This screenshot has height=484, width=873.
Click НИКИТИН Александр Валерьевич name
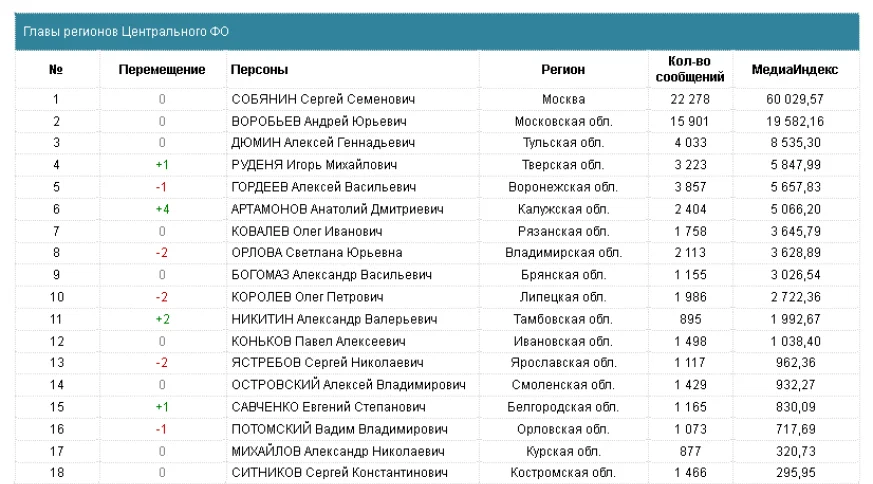(x=334, y=319)
